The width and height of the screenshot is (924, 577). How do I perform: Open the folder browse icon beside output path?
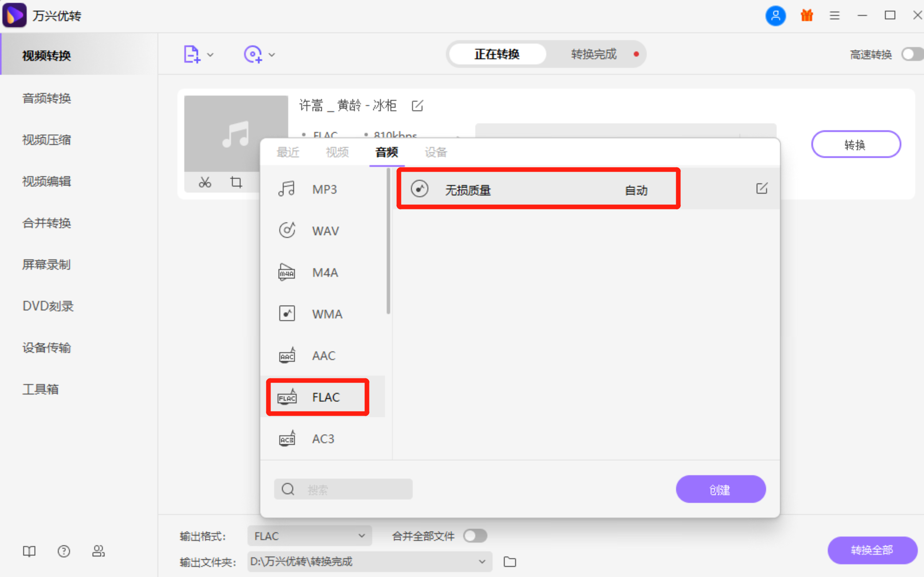[x=510, y=562]
